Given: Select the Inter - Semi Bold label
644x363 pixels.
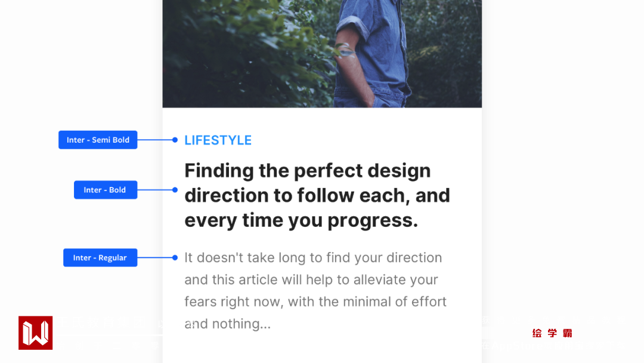Looking at the screenshot, I should [98, 140].
